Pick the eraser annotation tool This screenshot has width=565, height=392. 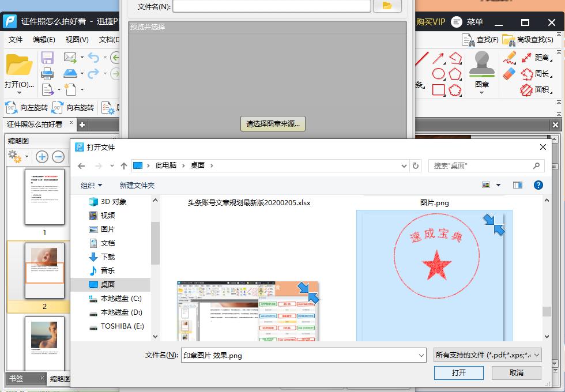[x=508, y=74]
